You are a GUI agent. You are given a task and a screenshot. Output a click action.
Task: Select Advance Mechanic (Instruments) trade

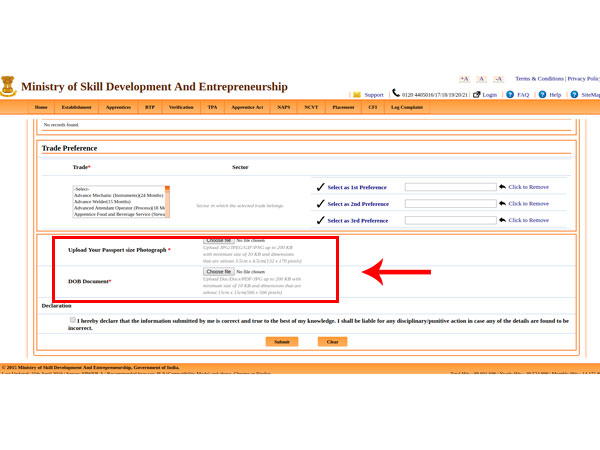[x=119, y=195]
